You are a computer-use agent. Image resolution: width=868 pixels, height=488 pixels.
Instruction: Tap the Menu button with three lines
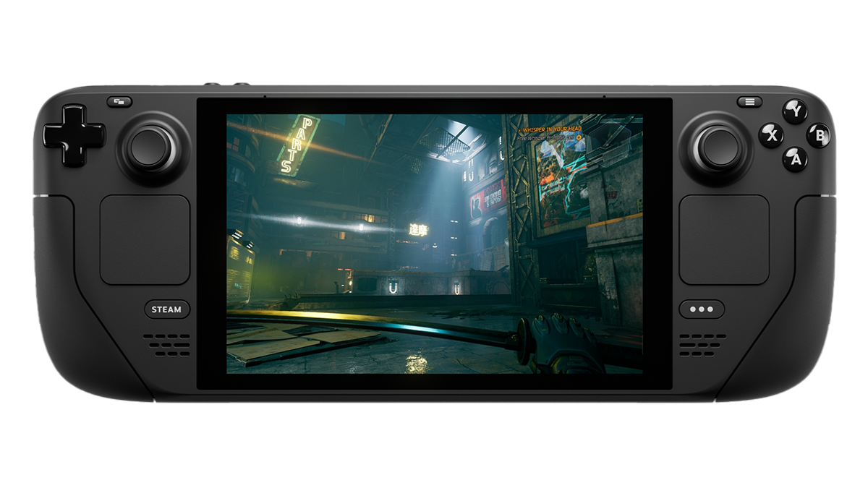pyautogui.click(x=749, y=102)
